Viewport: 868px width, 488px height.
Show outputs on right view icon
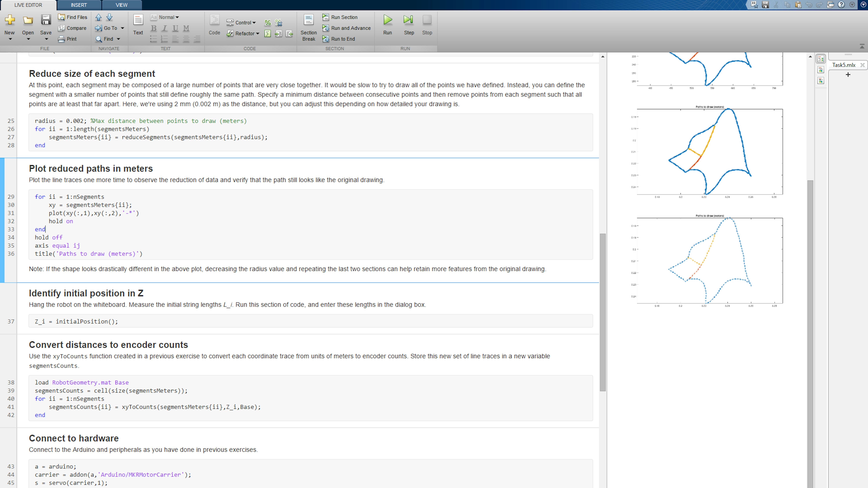(821, 59)
